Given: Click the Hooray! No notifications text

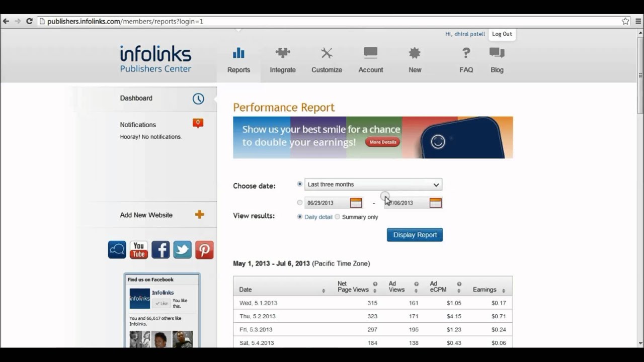Looking at the screenshot, I should (150, 137).
